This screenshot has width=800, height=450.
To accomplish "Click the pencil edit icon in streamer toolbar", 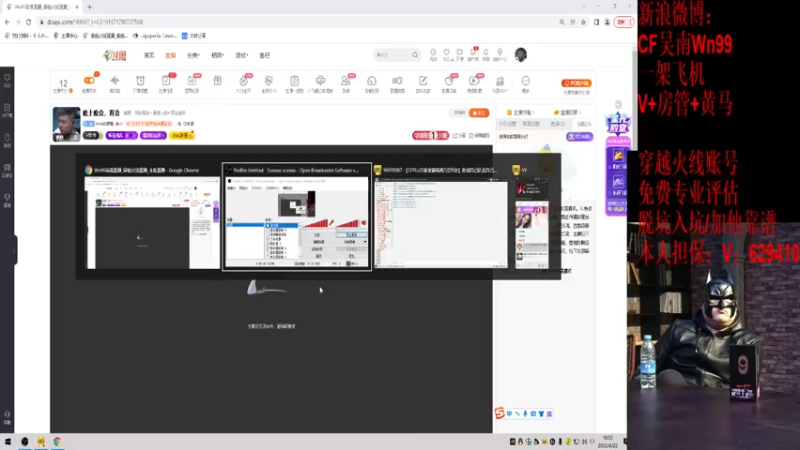I will [x=423, y=81].
